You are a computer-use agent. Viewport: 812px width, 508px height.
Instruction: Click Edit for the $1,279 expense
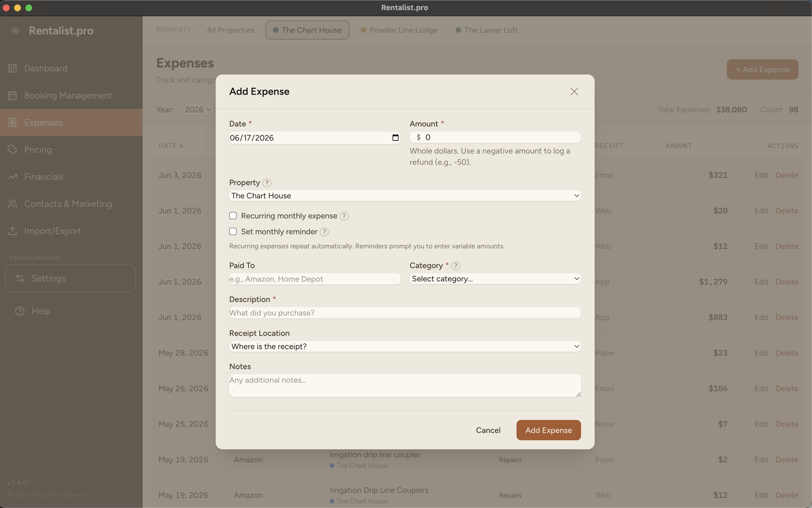coord(761,282)
